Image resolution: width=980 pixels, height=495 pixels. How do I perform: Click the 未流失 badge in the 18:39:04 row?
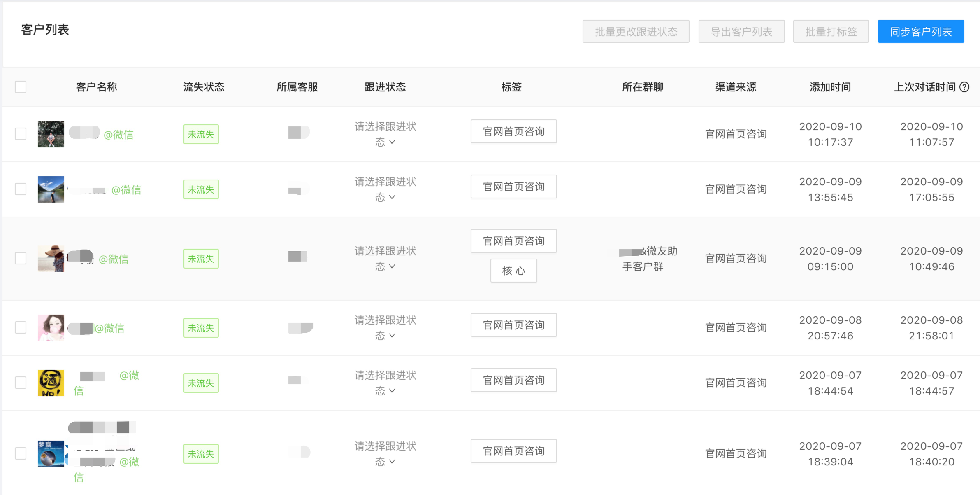pyautogui.click(x=201, y=454)
